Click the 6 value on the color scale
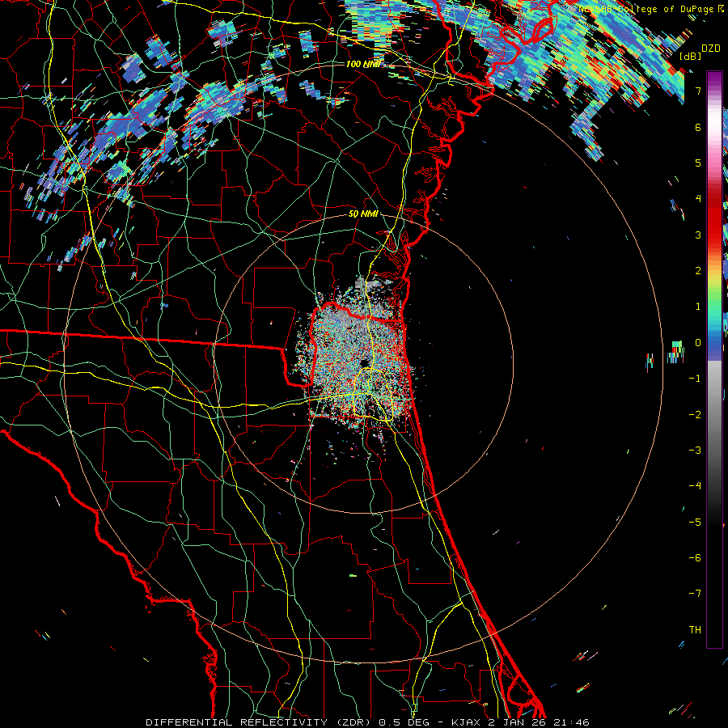This screenshot has width=728, height=728. point(698,127)
